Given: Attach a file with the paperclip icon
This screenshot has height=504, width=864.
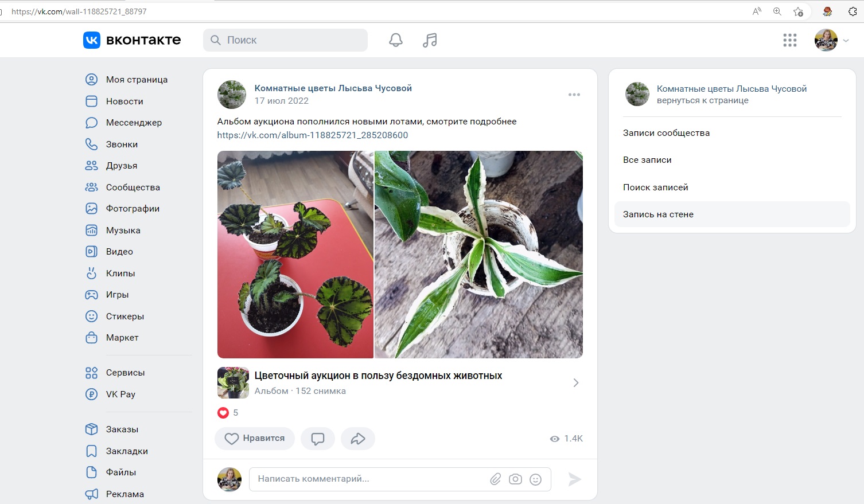Looking at the screenshot, I should tap(496, 479).
